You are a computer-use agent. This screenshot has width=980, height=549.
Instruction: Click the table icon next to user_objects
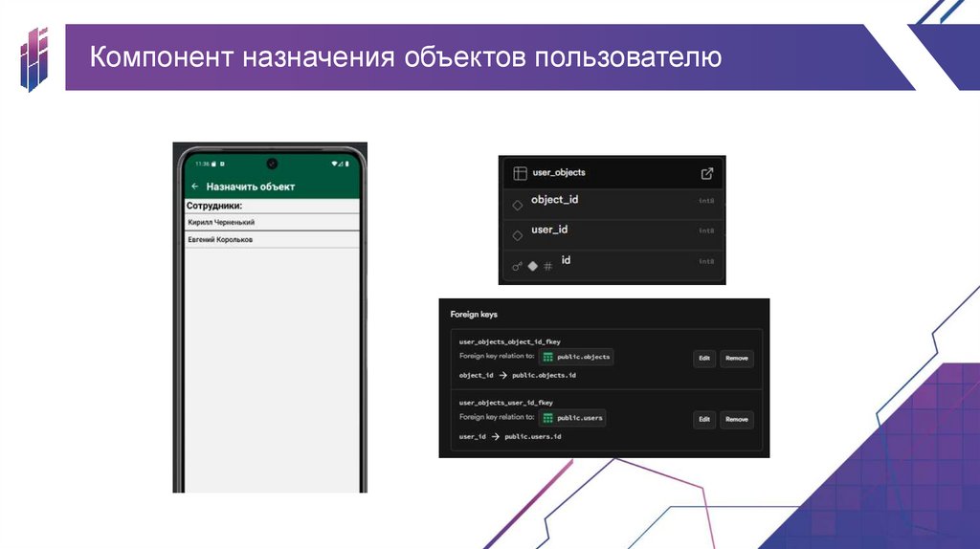coord(520,173)
